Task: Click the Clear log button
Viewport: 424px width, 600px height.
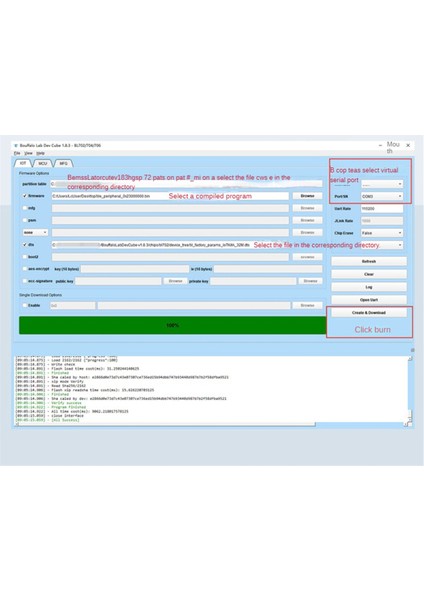Action: coord(369,274)
